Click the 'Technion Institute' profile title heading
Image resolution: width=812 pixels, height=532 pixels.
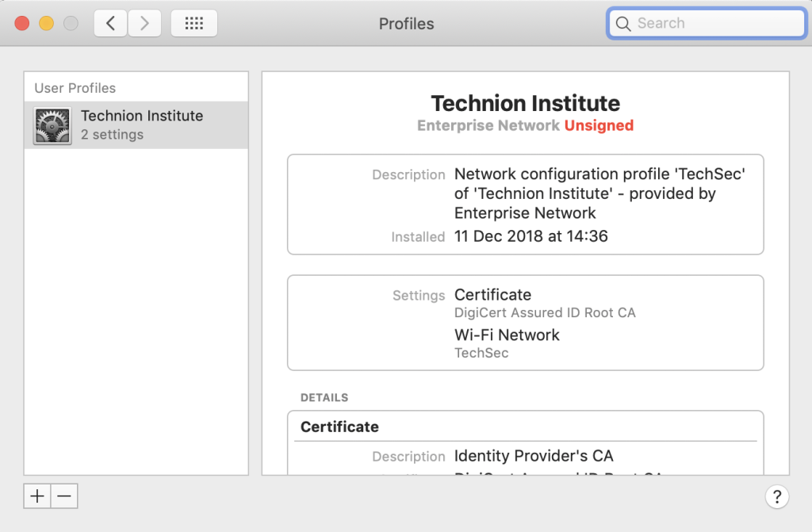tap(525, 103)
